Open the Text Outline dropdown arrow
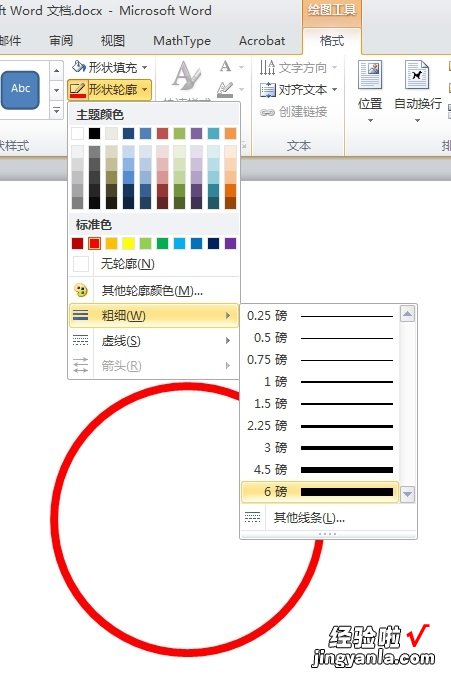The image size is (451, 675). (x=241, y=90)
